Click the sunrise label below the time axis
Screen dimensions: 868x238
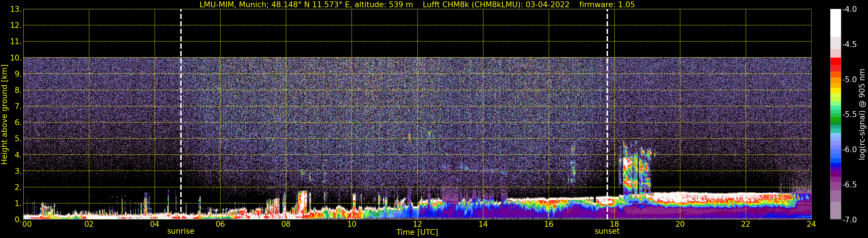(181, 231)
